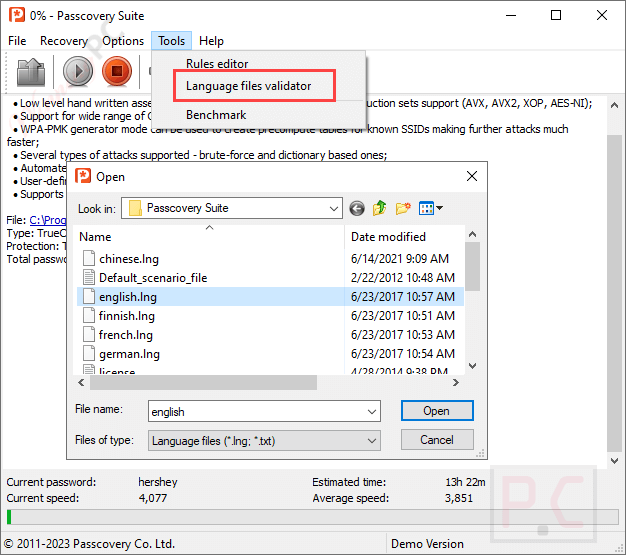Launch Benchmark from Tools menu
The height and width of the screenshot is (555, 626).
point(216,115)
